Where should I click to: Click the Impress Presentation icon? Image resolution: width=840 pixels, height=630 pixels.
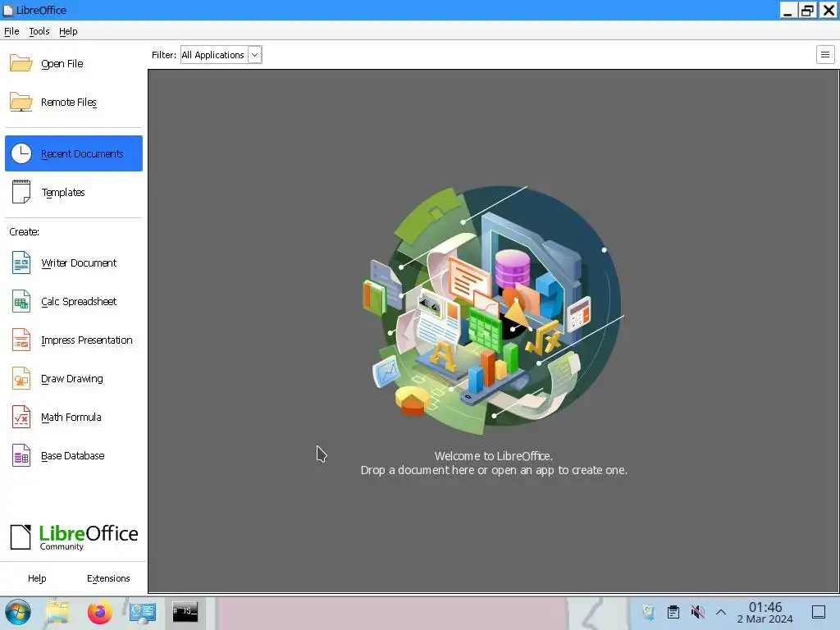21,340
